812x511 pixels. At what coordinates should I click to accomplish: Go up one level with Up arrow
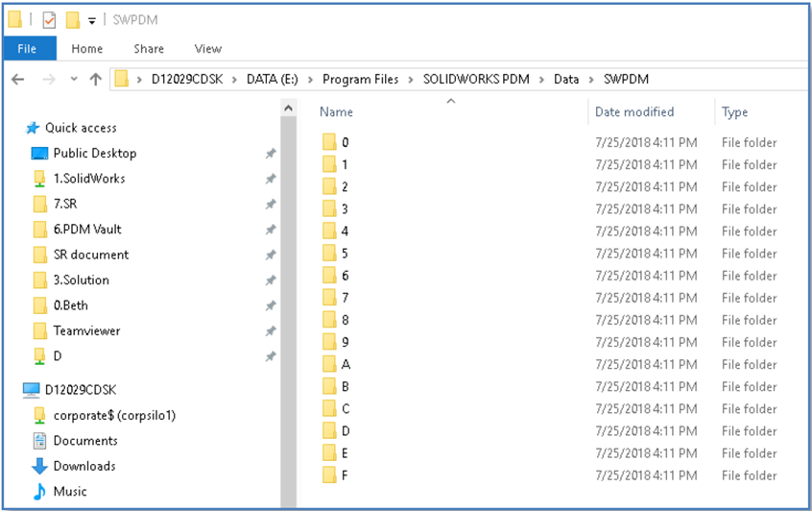coord(95,80)
